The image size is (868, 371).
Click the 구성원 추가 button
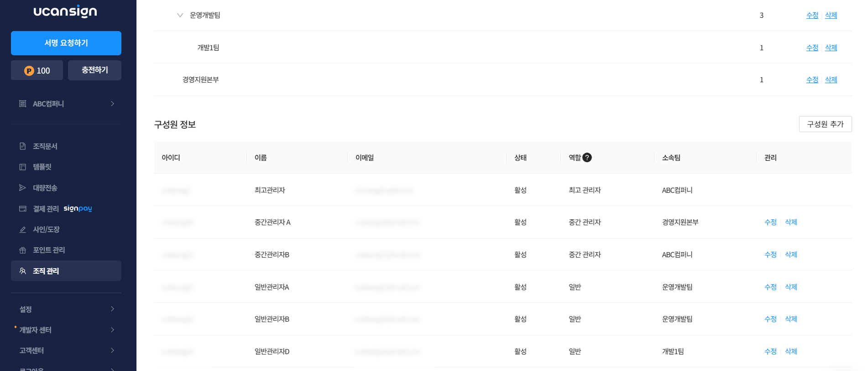825,124
